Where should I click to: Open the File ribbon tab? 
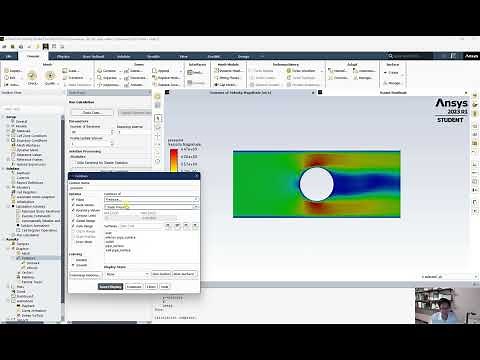9,56
